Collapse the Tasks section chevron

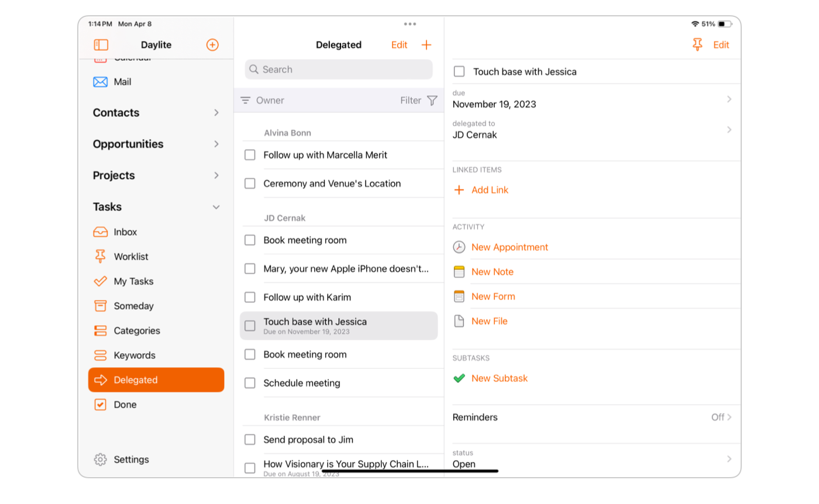216,207
